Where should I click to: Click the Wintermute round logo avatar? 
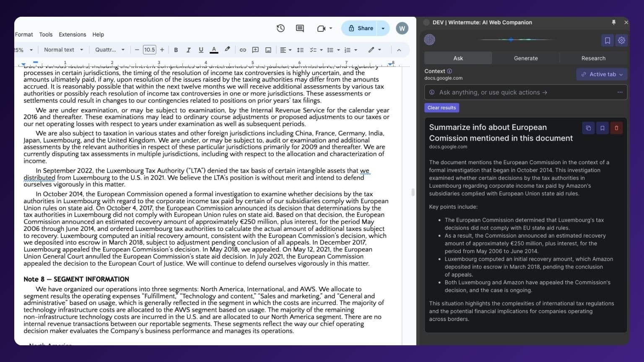(430, 40)
